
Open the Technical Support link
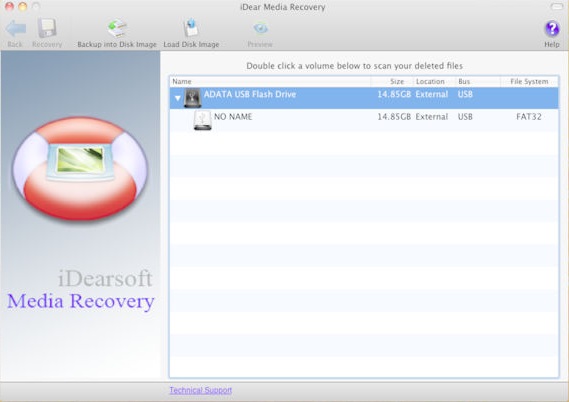201,390
